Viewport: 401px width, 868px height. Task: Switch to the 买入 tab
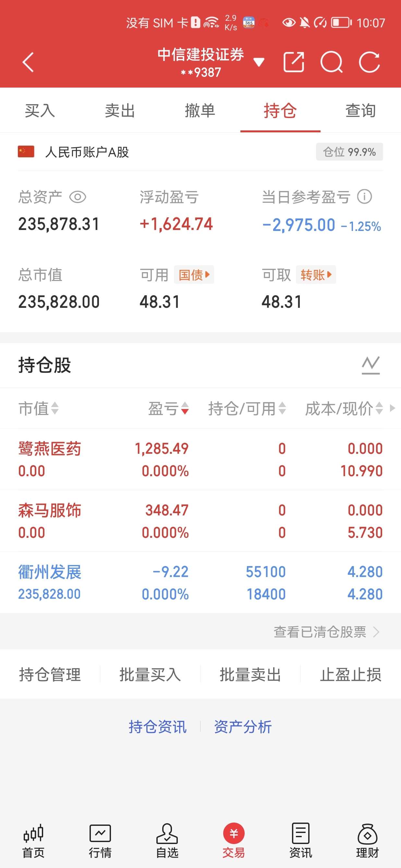(x=40, y=111)
